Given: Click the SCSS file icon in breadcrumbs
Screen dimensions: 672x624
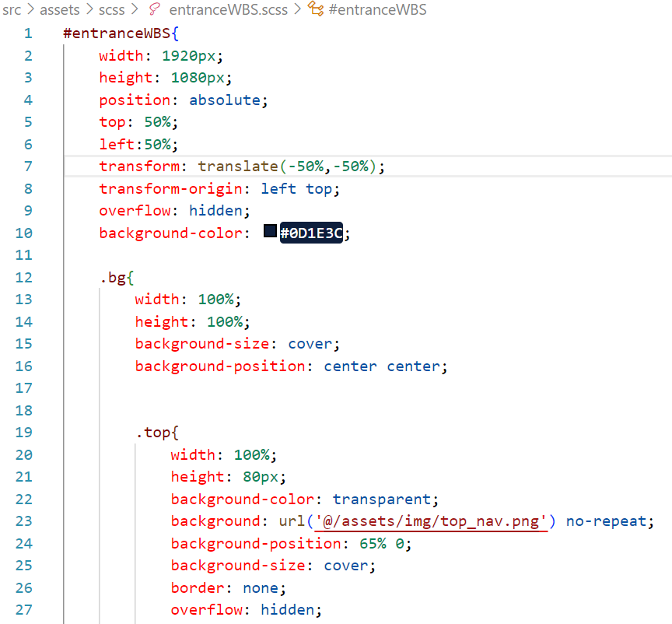Looking at the screenshot, I should pos(154,10).
